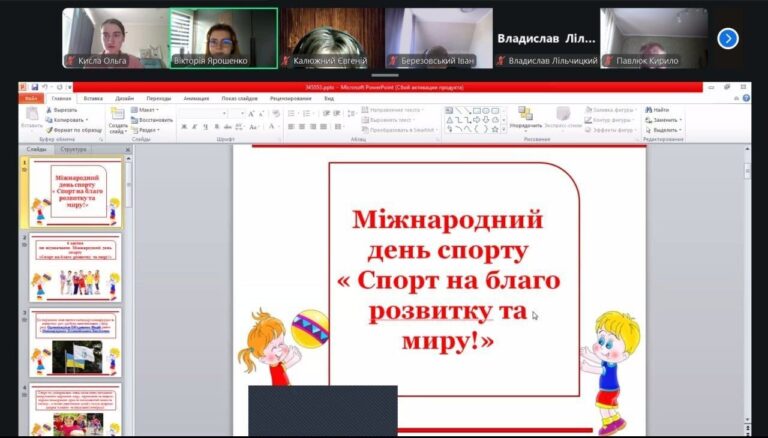Click the Заменить replace button

(x=665, y=120)
